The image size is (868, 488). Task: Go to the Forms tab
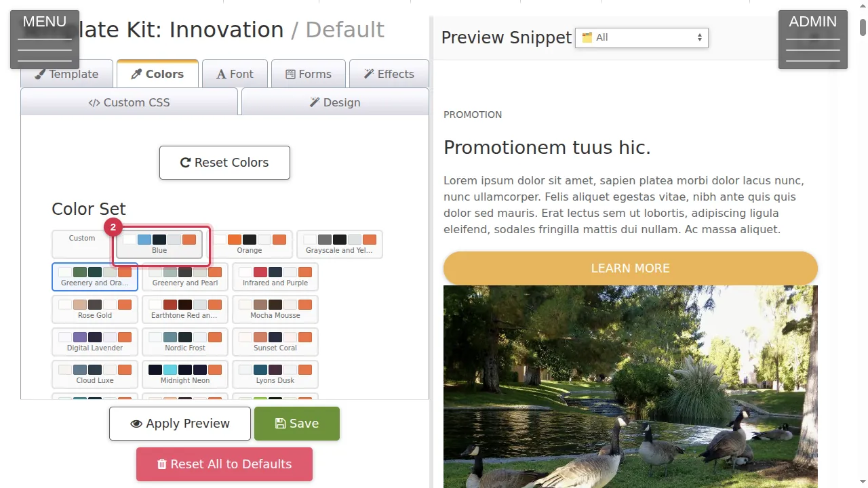pos(309,74)
